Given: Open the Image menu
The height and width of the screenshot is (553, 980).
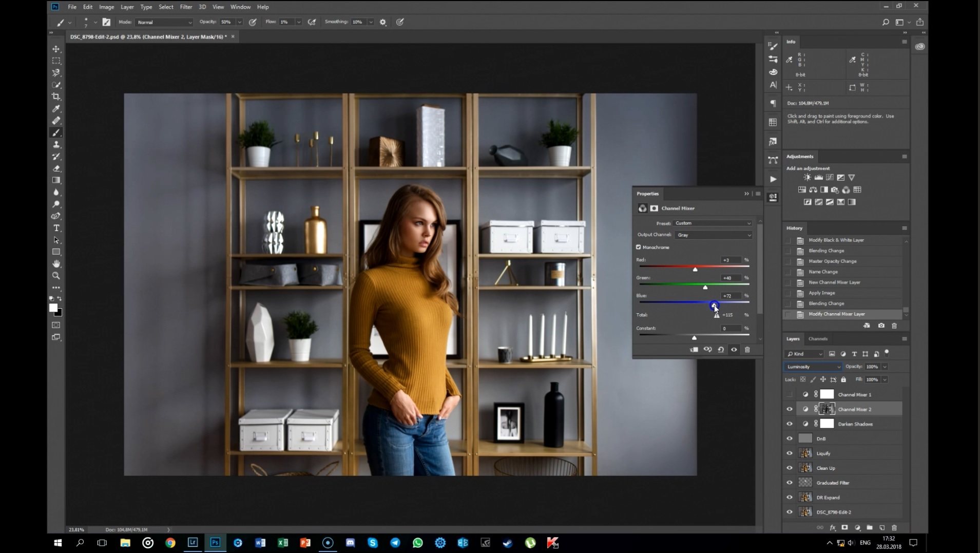Looking at the screenshot, I should coord(106,7).
